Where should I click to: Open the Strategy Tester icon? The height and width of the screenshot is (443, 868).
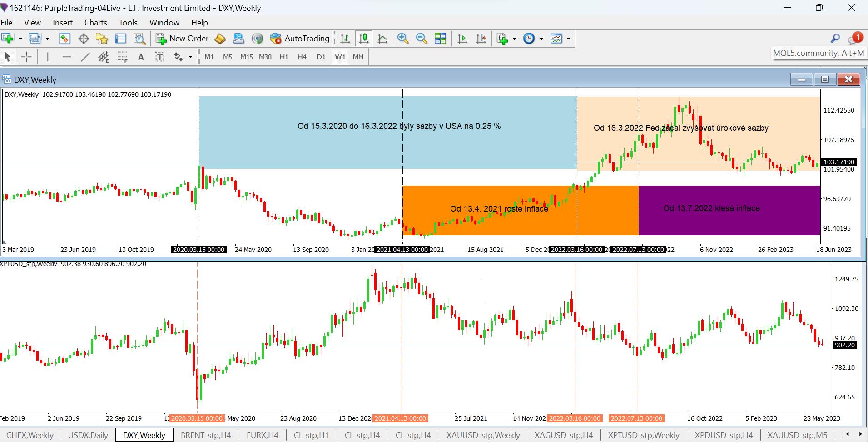click(x=139, y=39)
